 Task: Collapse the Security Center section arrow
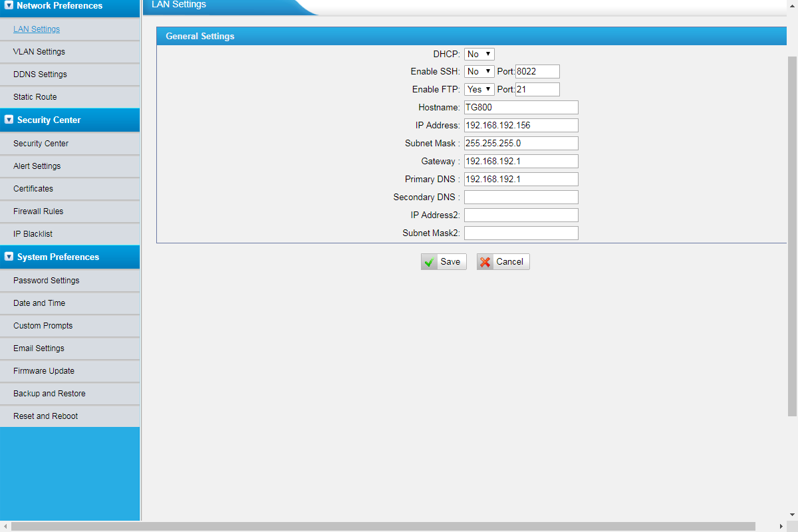pyautogui.click(x=9, y=120)
